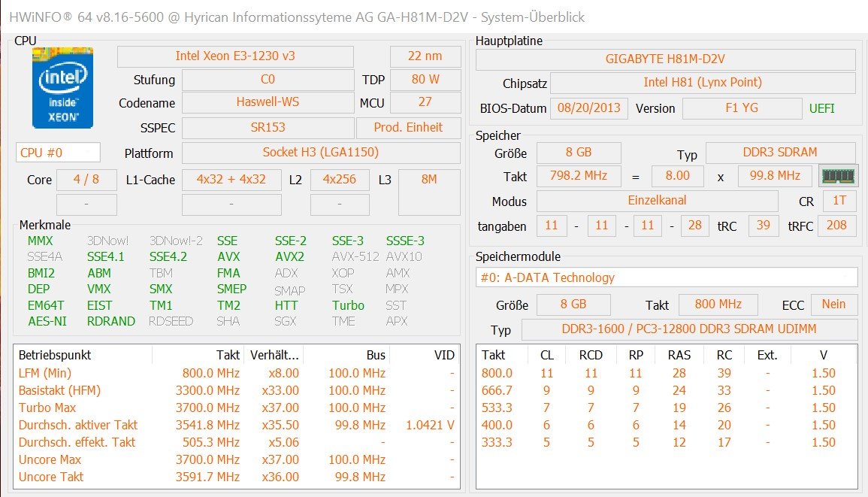This screenshot has height=497, width=868.
Task: Select the LFM (Min) row
Action: (237, 374)
